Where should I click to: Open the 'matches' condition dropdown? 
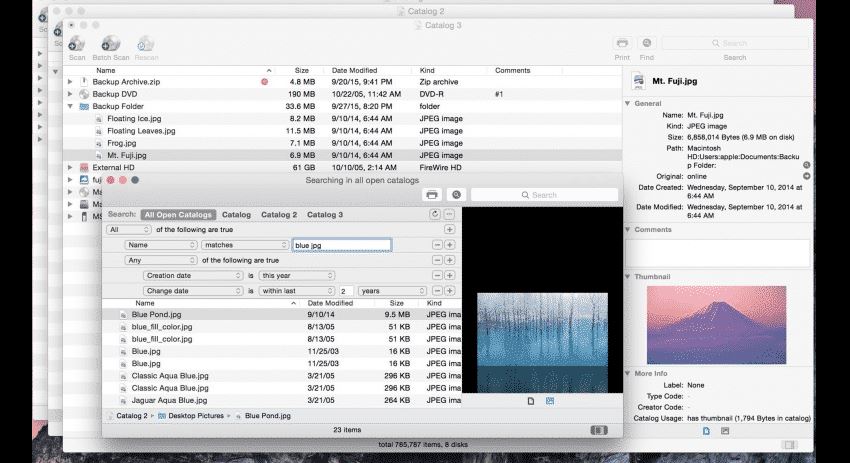point(245,245)
